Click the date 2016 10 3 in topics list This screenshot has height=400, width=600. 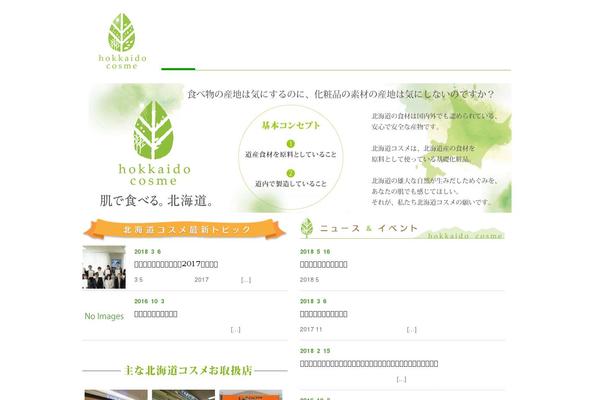click(149, 301)
